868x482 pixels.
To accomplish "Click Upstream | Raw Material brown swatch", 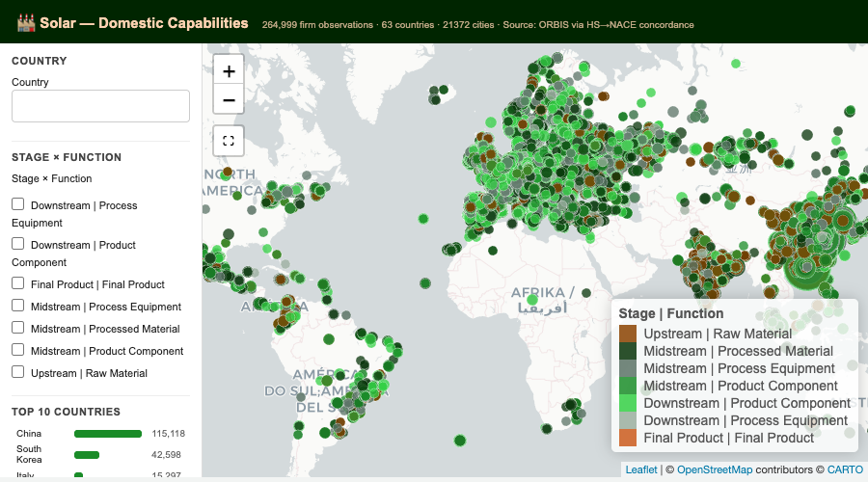I will (x=628, y=334).
